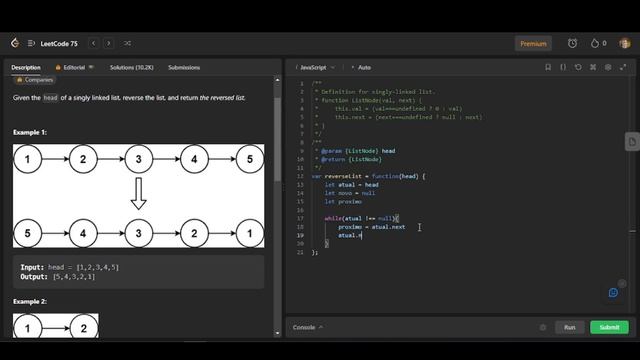Open the timer alarm clock icon
Viewport: 640px width, 360px height.
pos(572,43)
